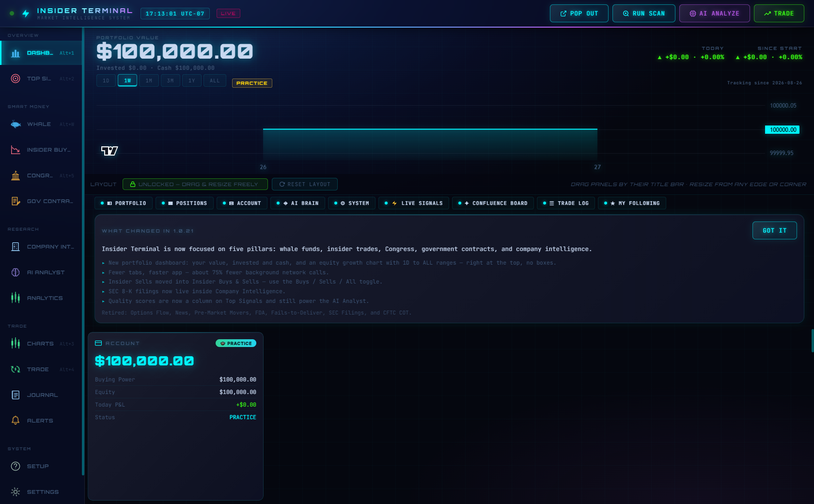The height and width of the screenshot is (504, 814).
Task: Toggle the Account panel chip
Action: point(242,203)
